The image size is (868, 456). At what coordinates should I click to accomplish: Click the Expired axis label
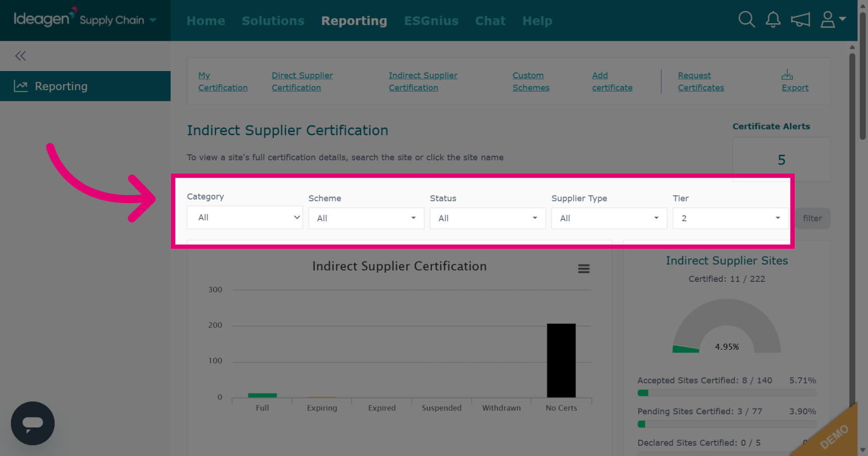point(382,408)
